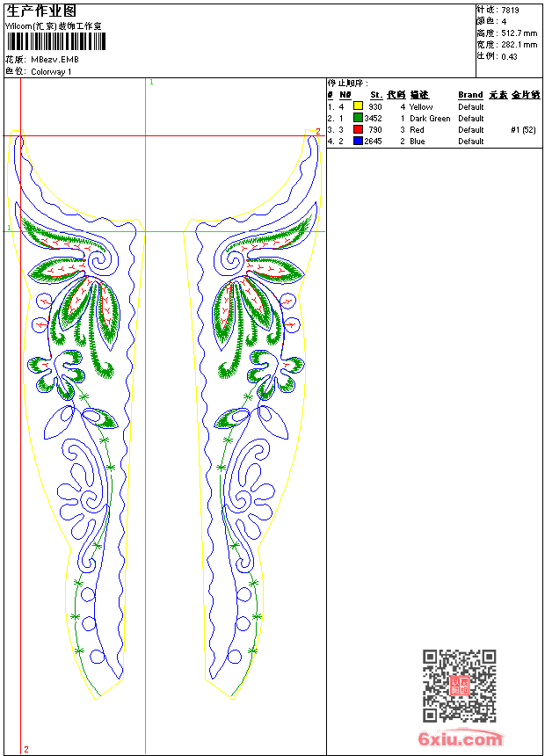Click Default brand in Yellow row
This screenshot has width=545, height=756.
tap(471, 106)
